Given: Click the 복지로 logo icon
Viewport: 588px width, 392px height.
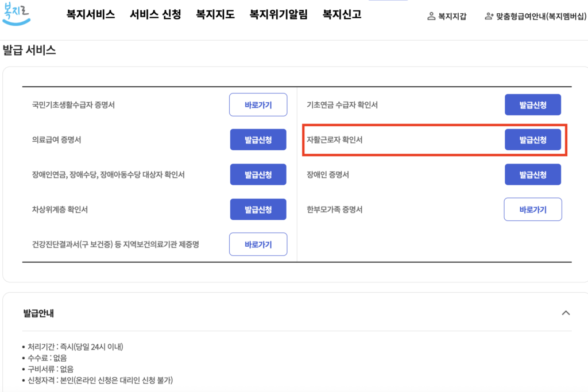Looking at the screenshot, I should [x=16, y=14].
